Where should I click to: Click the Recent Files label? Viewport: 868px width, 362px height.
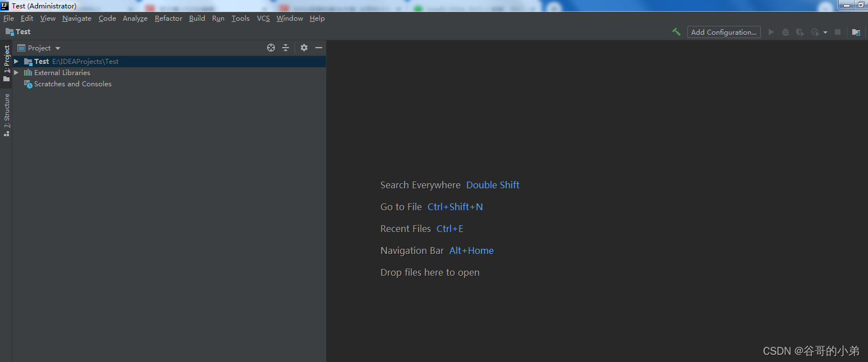tap(406, 229)
